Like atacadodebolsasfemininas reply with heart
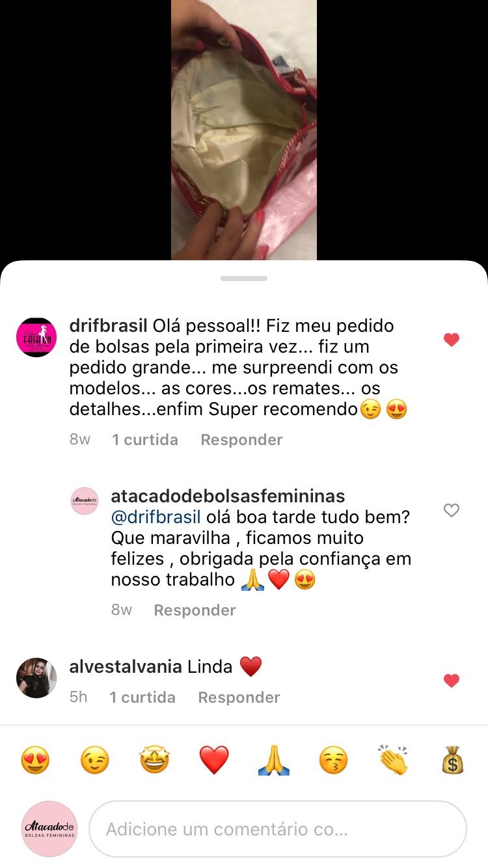 [452, 511]
